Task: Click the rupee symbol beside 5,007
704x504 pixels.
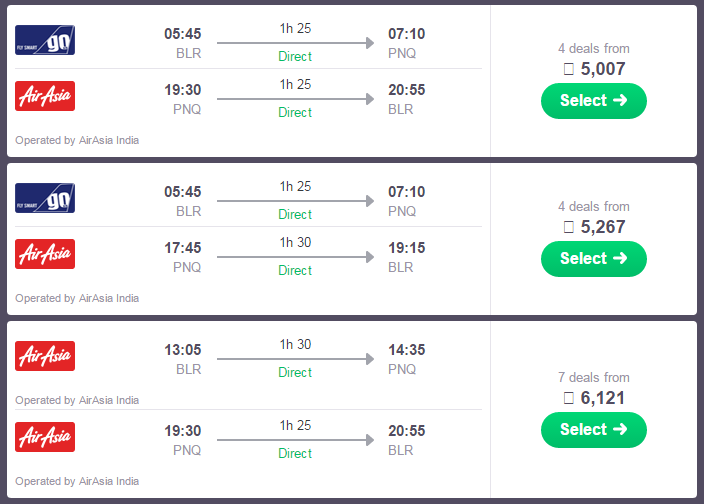Action: click(568, 69)
